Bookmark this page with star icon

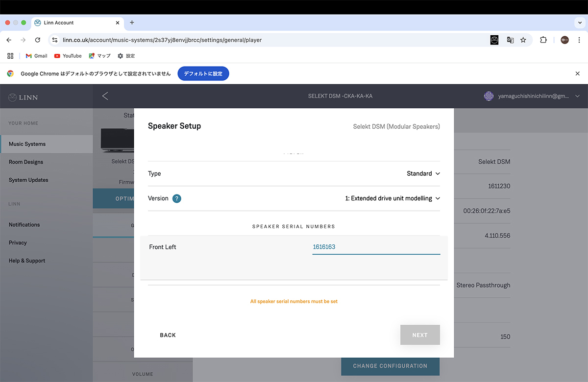(x=523, y=40)
